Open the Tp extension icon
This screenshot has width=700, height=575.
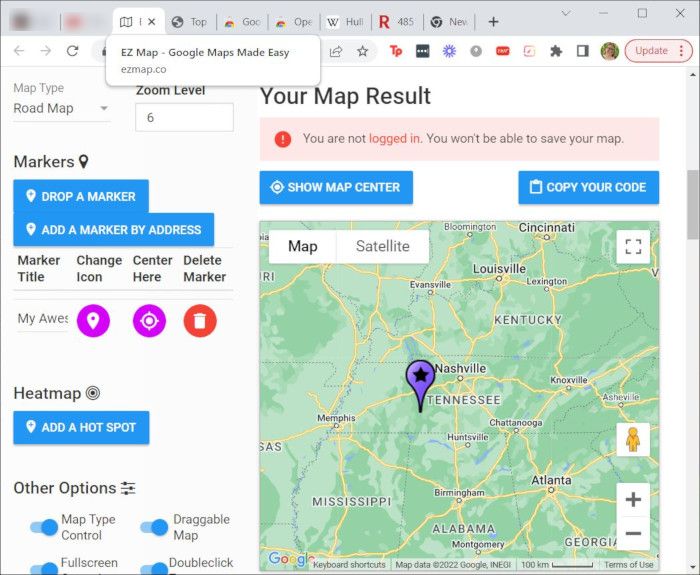[396, 51]
